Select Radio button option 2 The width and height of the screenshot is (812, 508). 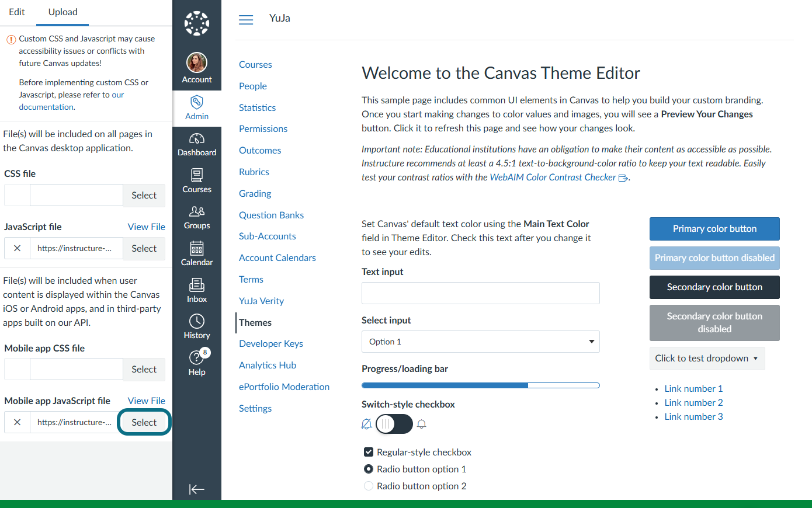pos(369,486)
